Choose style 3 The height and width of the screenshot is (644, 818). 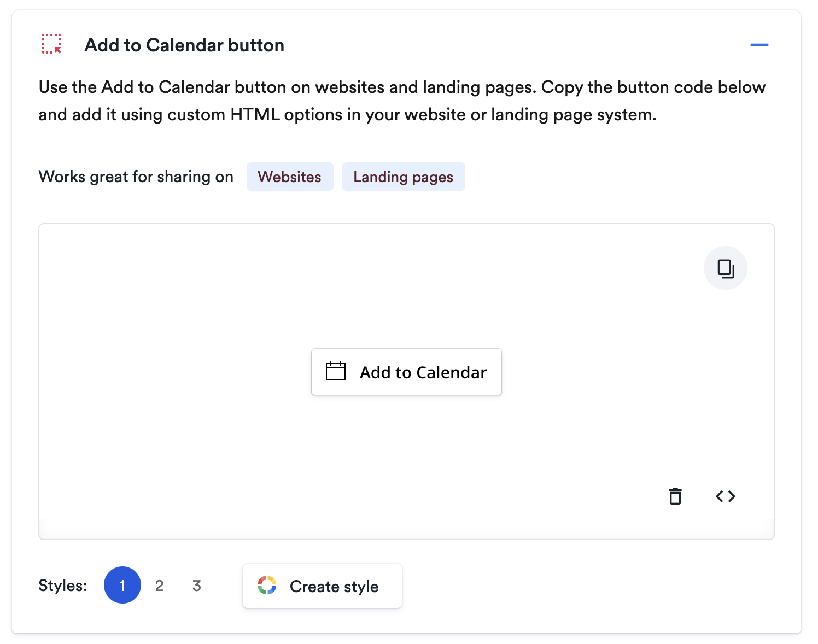coord(197,586)
